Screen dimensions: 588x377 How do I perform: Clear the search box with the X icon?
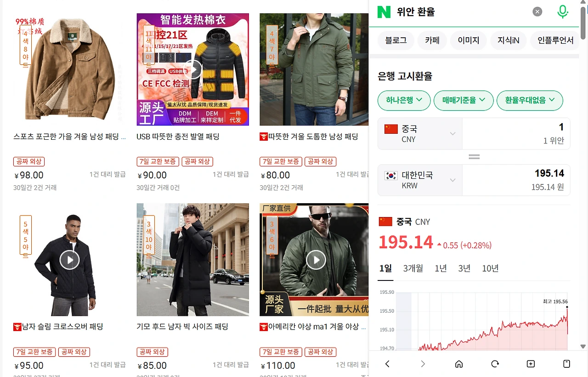537,12
